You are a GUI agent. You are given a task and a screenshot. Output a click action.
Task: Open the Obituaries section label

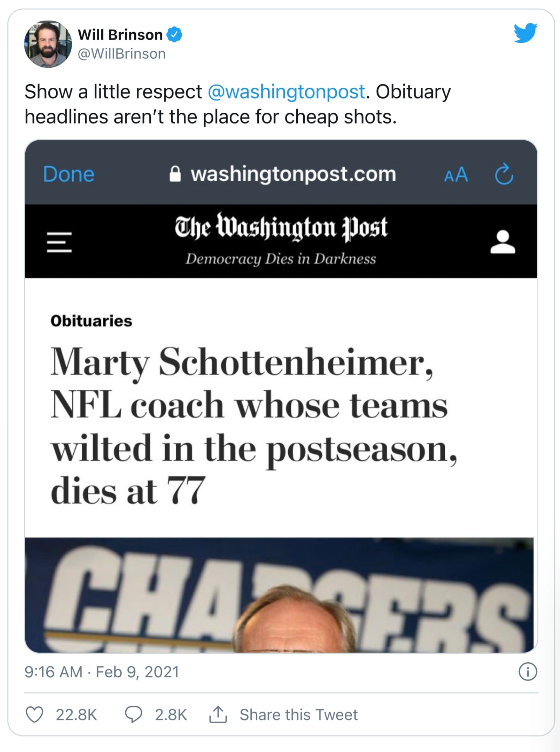pos(91,321)
